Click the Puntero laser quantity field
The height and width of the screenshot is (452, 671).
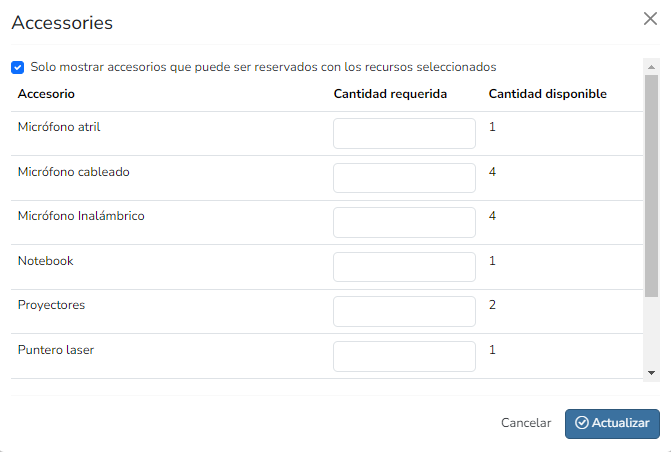[x=404, y=356]
